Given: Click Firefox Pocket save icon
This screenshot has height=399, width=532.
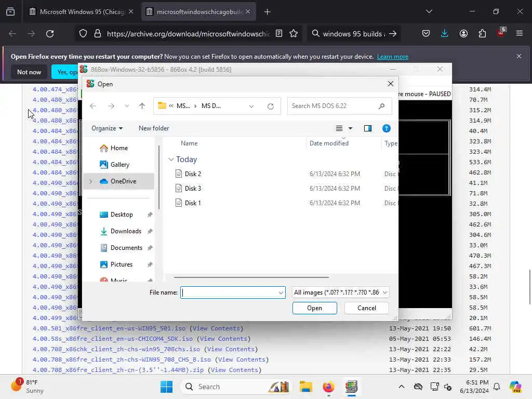Looking at the screenshot, I should tap(426, 34).
